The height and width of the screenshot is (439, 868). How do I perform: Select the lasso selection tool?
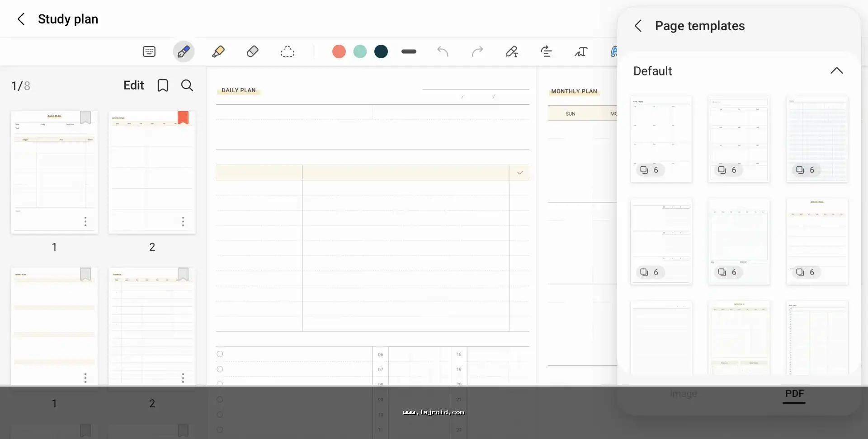coord(287,51)
